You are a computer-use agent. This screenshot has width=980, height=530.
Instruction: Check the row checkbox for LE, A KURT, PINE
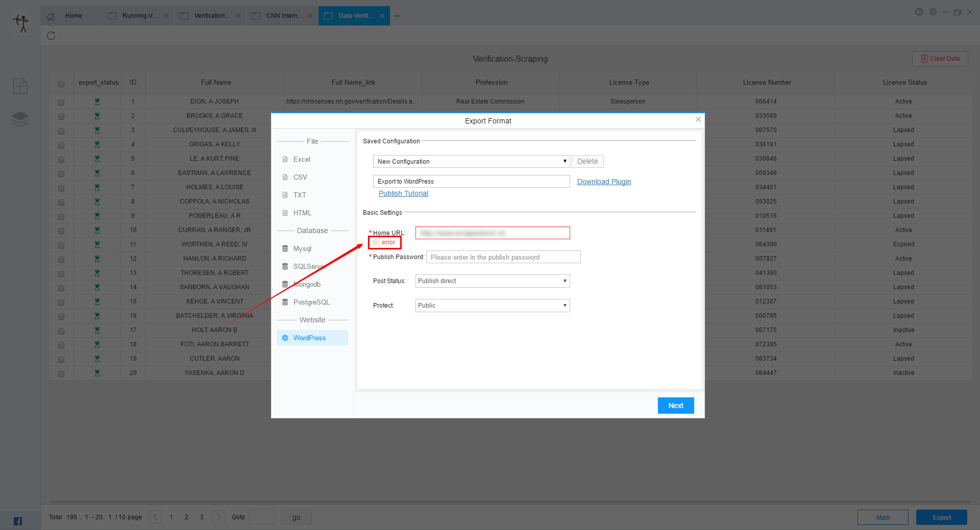pos(61,160)
